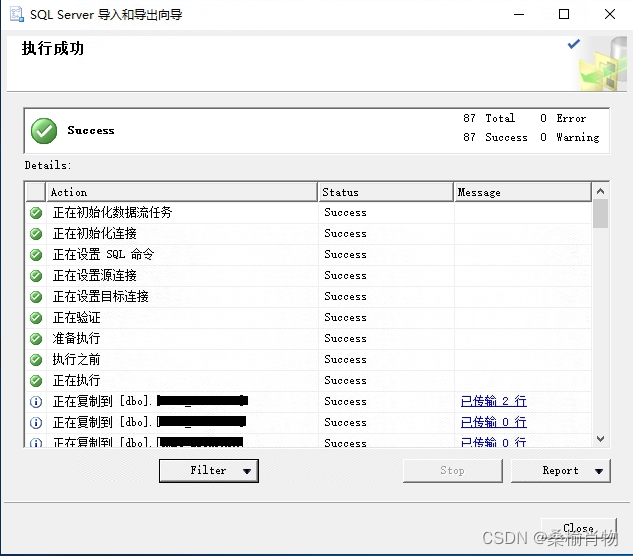The width and height of the screenshot is (633, 556).
Task: Click the scrollbar up arrow in details list
Action: click(x=600, y=191)
